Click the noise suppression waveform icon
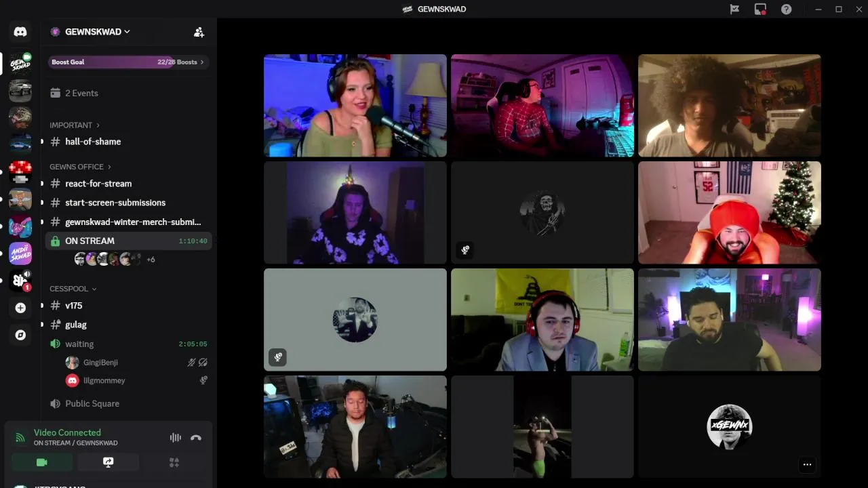The image size is (868, 488). coord(176,437)
